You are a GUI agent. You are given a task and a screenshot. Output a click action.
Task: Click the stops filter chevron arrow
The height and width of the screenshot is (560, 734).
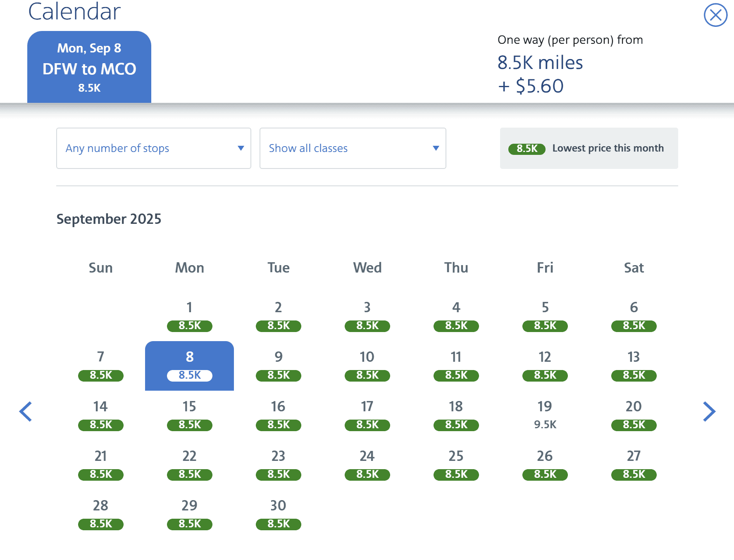(x=241, y=148)
